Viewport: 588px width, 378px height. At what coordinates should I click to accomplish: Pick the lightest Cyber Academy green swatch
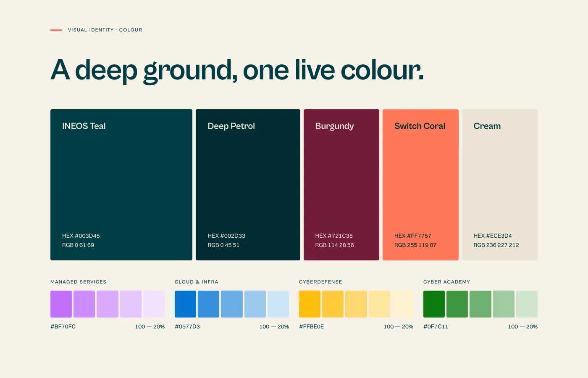click(x=527, y=304)
